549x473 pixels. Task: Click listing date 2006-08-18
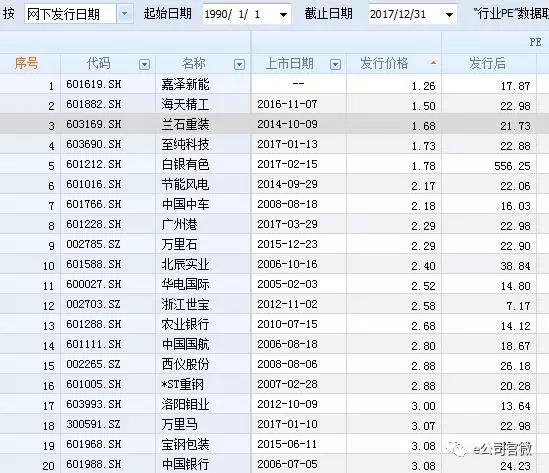coord(287,344)
